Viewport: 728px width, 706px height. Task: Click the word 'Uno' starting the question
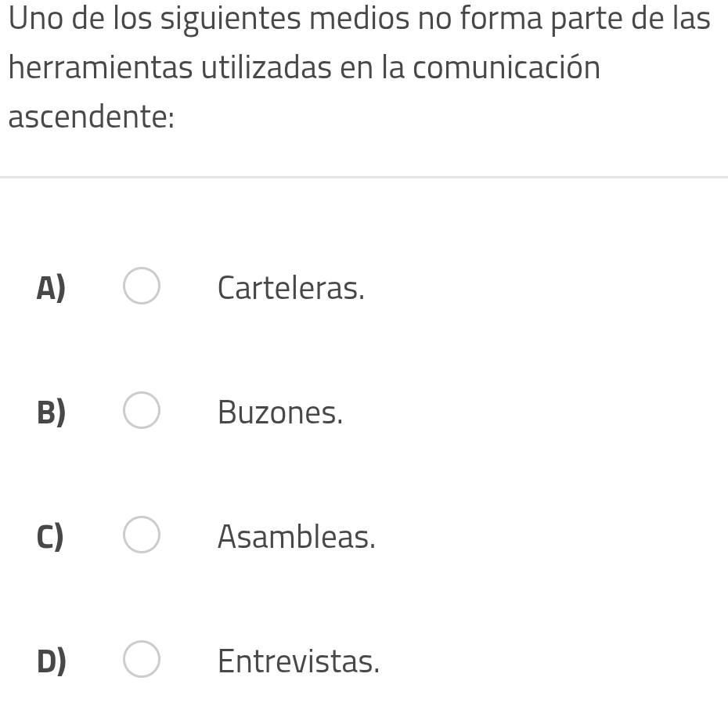[x=36, y=19]
